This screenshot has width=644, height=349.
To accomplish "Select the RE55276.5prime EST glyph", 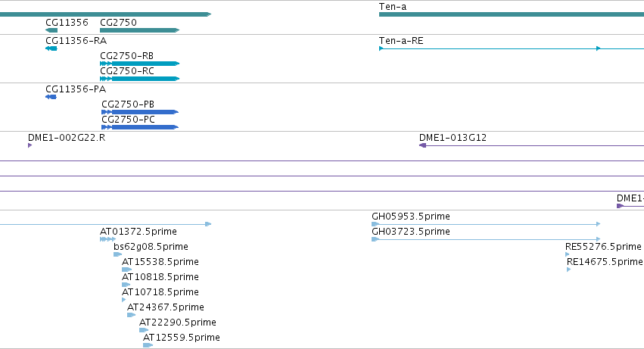I will click(568, 254).
